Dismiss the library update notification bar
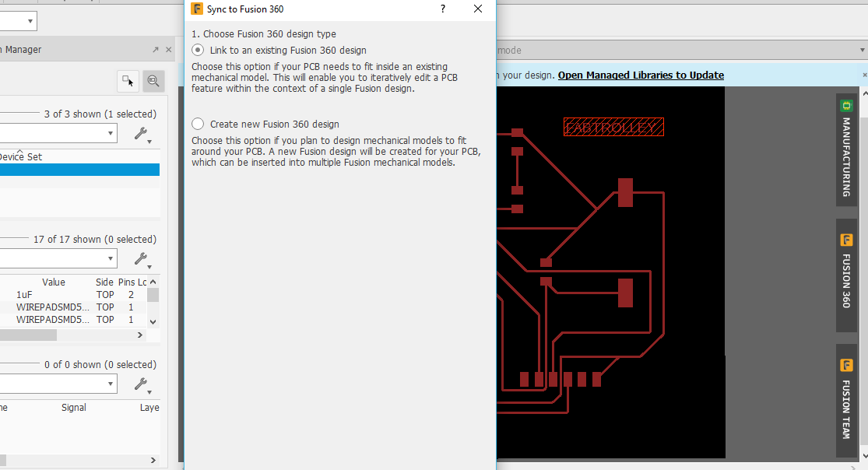Image resolution: width=868 pixels, height=470 pixels. click(864, 75)
